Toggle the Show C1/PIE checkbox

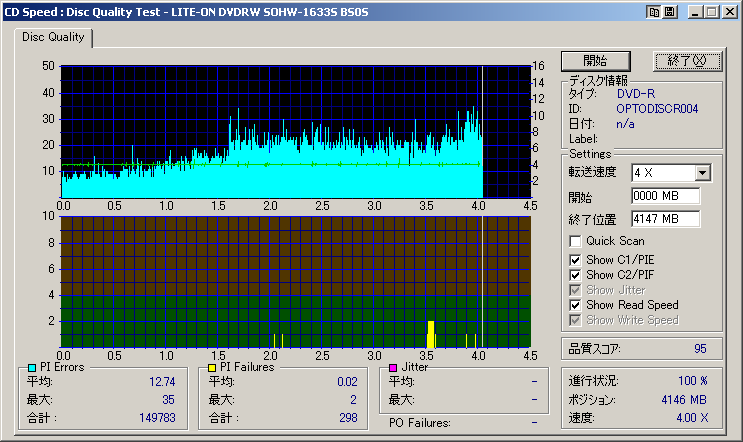pyautogui.click(x=575, y=260)
